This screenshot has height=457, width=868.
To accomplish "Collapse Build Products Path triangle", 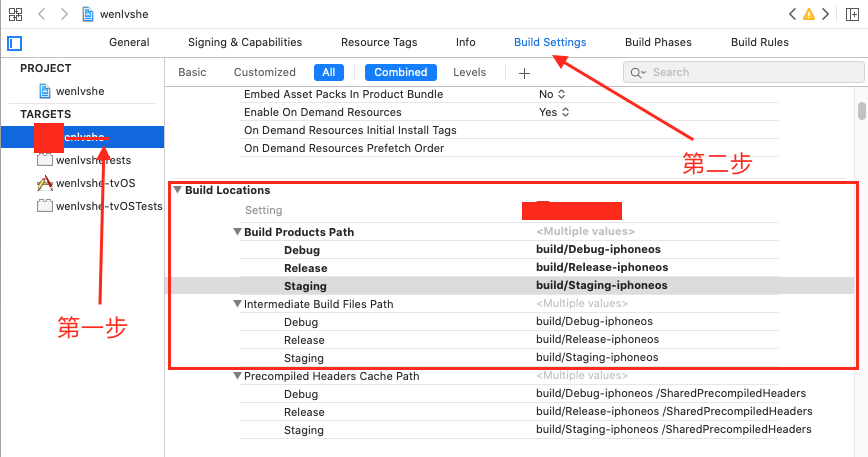I will tap(237, 231).
